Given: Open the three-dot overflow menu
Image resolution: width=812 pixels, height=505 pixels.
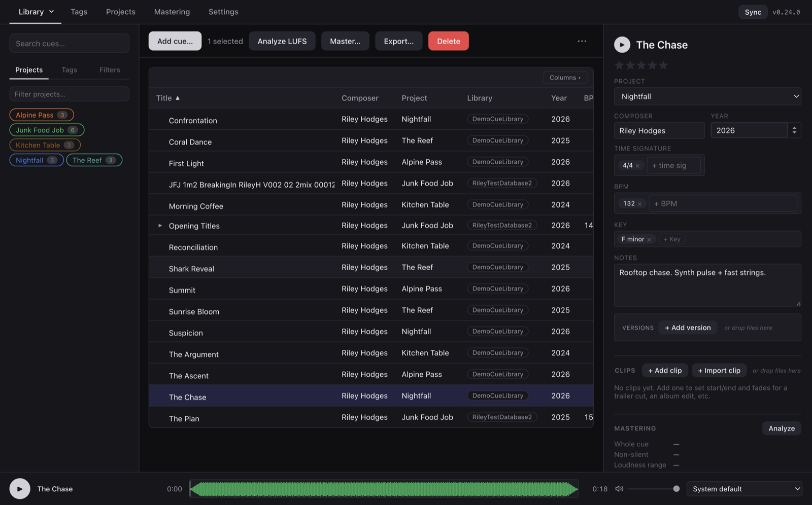Looking at the screenshot, I should pos(582,41).
